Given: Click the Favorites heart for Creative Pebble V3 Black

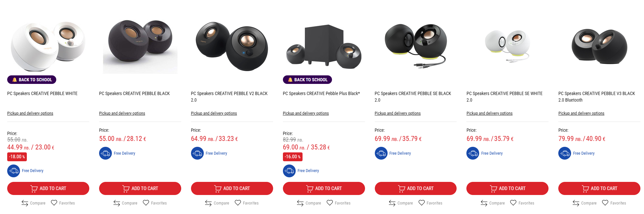Looking at the screenshot, I should 605,203.
